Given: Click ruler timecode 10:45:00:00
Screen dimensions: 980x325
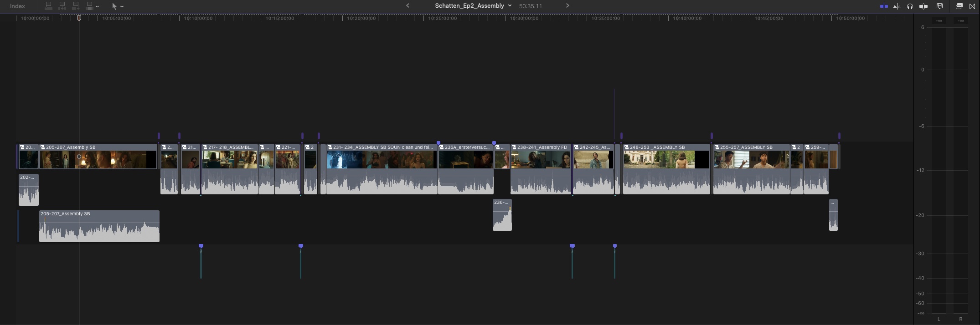Looking at the screenshot, I should [x=769, y=19].
